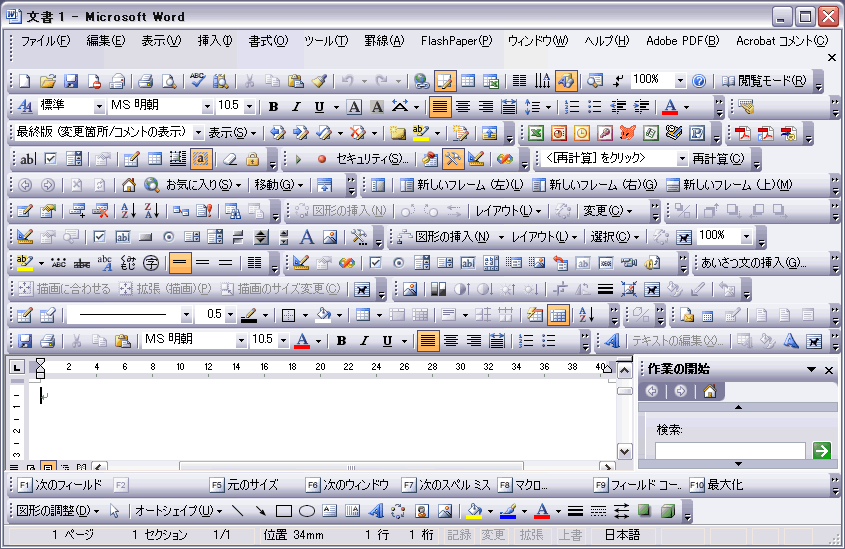Open the 書式(O) menu
The height and width of the screenshot is (549, 845).
point(268,41)
